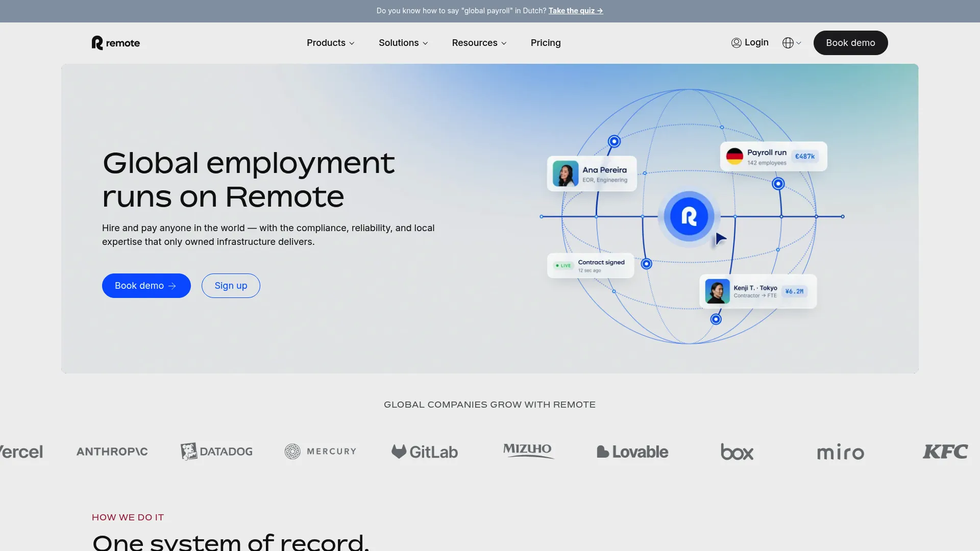Open the globe language selector
980x551 pixels.
(792, 43)
